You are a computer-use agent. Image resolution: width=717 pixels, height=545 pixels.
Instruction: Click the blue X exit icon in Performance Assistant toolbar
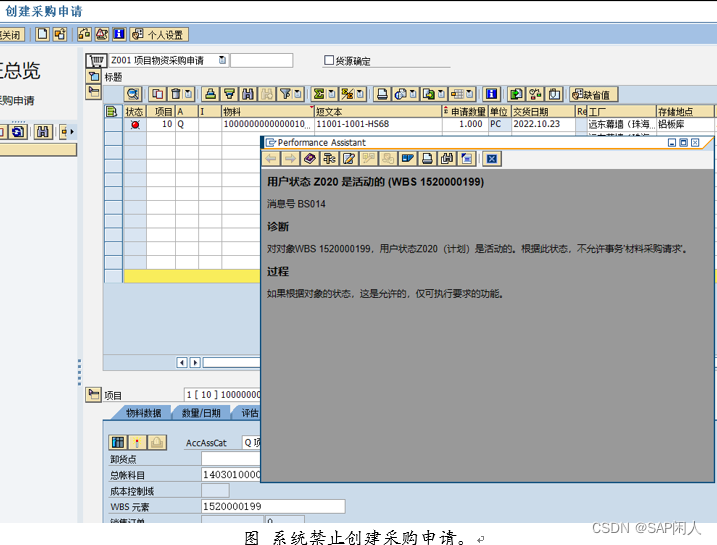[492, 159]
